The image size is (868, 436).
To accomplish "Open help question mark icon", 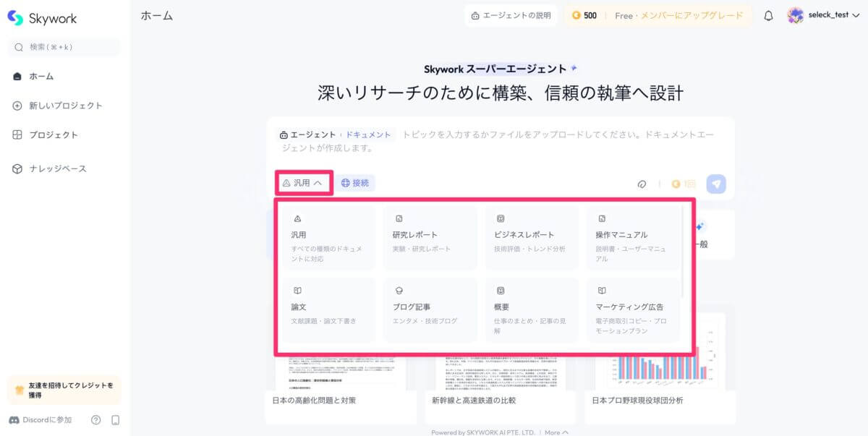I will point(96,420).
